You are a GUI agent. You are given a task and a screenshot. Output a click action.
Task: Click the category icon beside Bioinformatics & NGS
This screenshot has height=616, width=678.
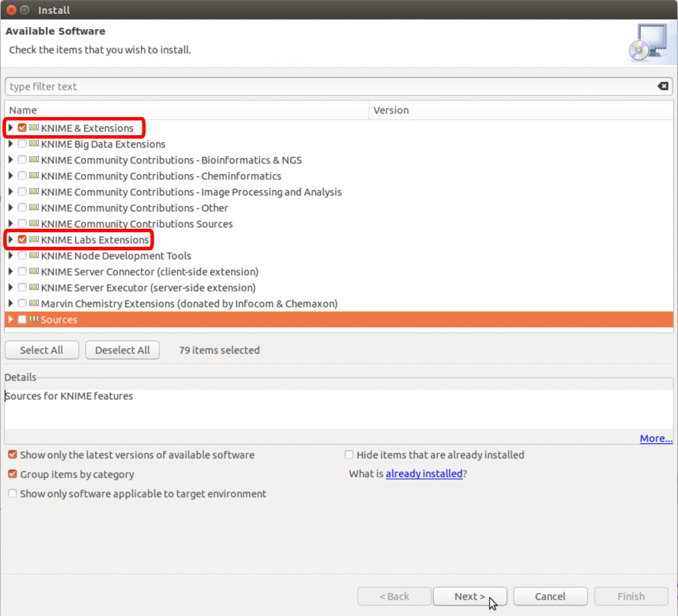(x=34, y=160)
